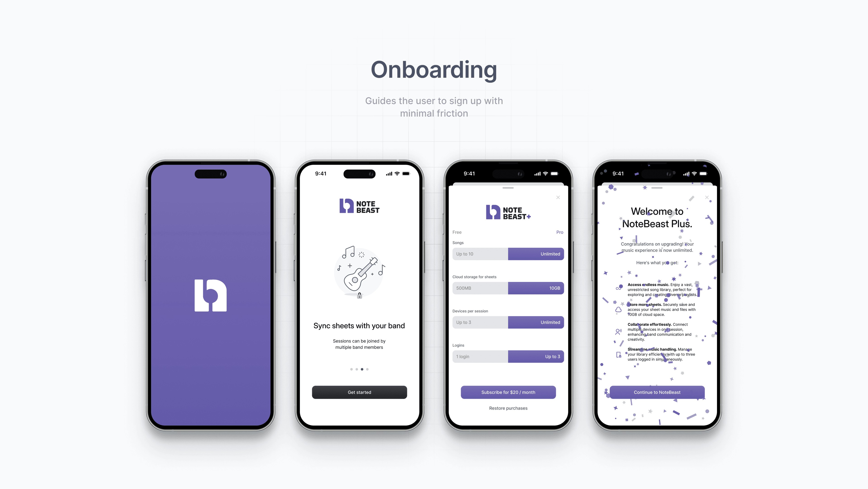Toggle to Free tier in subscription comparison

coord(457,232)
